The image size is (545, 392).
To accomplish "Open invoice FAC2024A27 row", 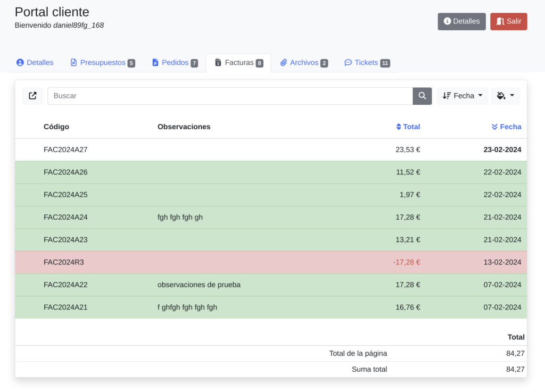I will click(x=65, y=150).
